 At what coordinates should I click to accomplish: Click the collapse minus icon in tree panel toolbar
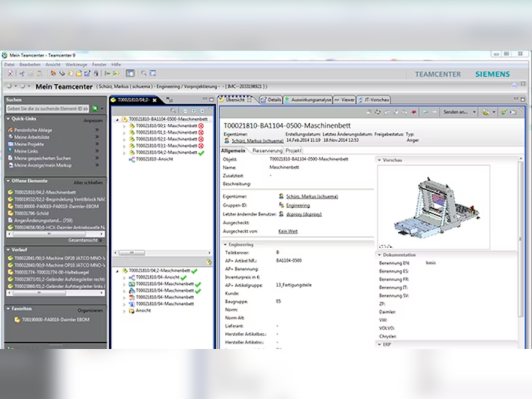coord(185,111)
